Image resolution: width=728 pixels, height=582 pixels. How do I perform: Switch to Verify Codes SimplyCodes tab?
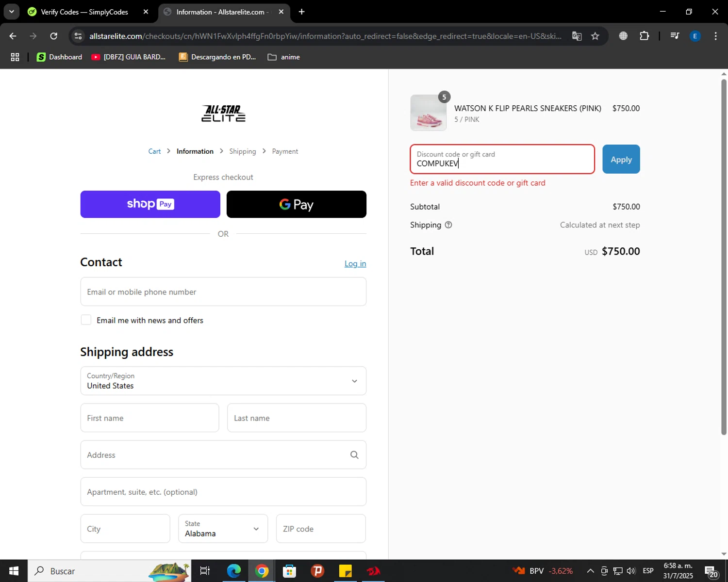tap(84, 12)
